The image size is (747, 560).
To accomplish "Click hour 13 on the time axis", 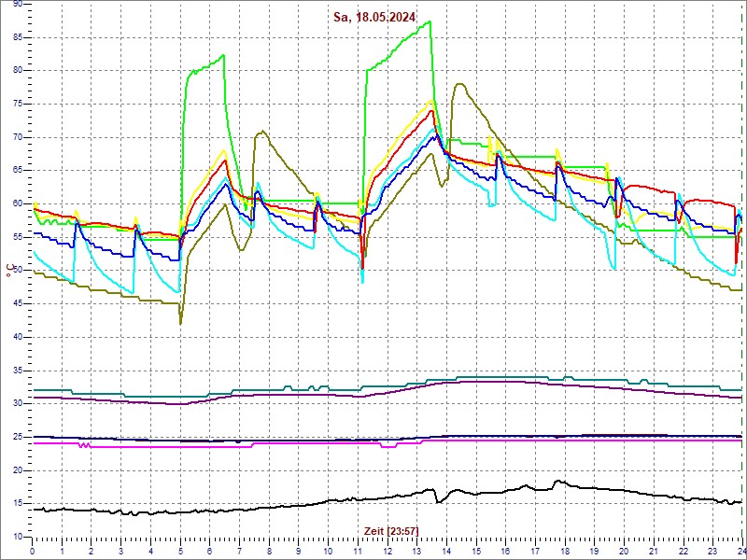I will click(416, 551).
